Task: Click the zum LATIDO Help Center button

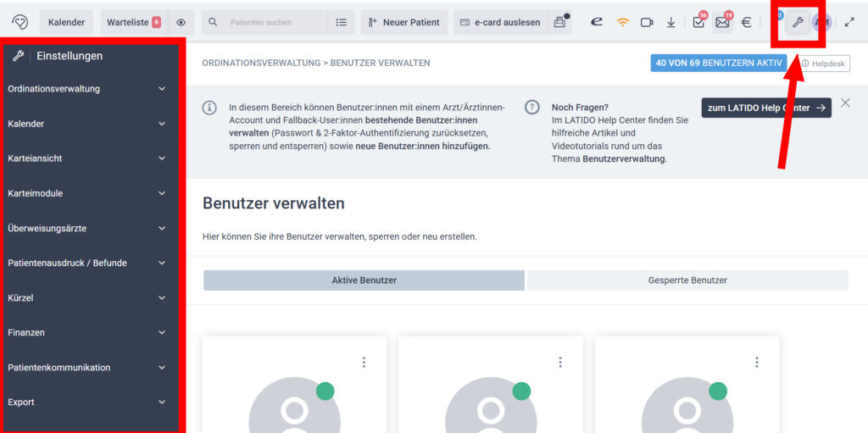Action: [x=765, y=108]
